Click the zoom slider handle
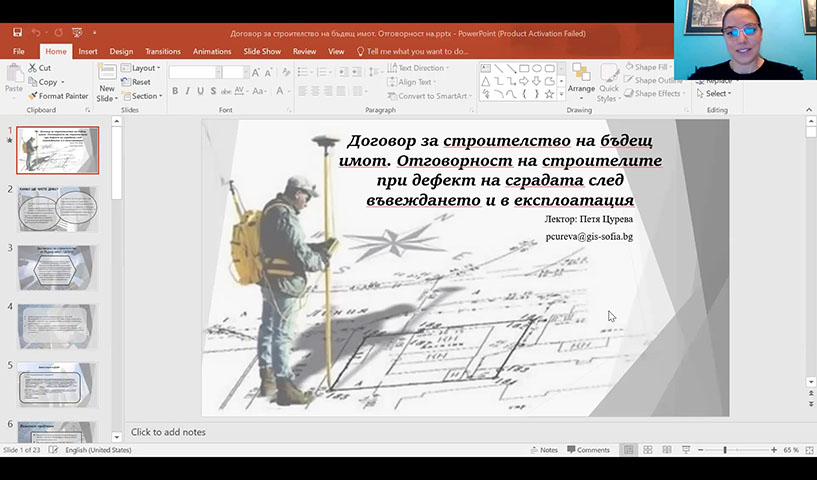Viewport: 817px width, 480px height. coord(724,450)
